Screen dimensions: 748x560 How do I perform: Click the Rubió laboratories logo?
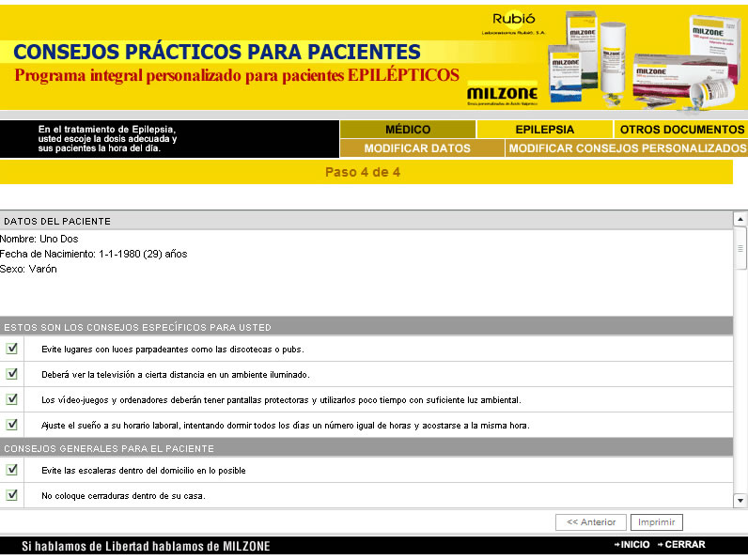click(513, 23)
